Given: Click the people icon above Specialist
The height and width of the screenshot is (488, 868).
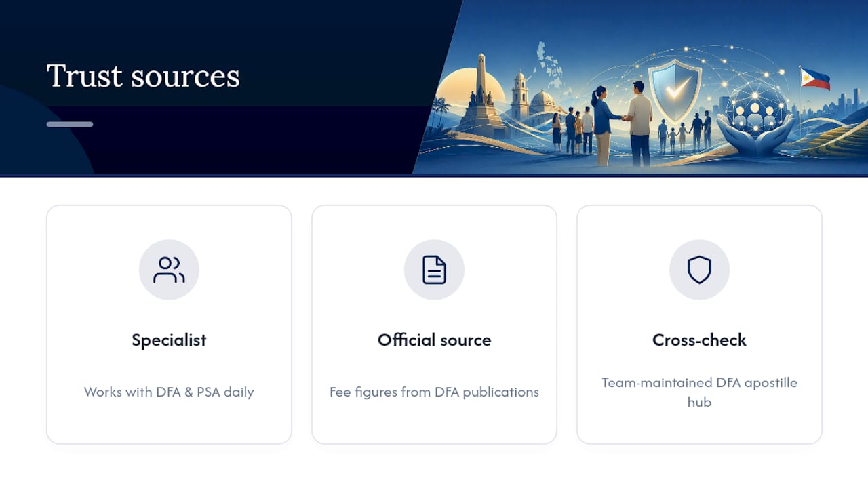Looking at the screenshot, I should point(169,270).
